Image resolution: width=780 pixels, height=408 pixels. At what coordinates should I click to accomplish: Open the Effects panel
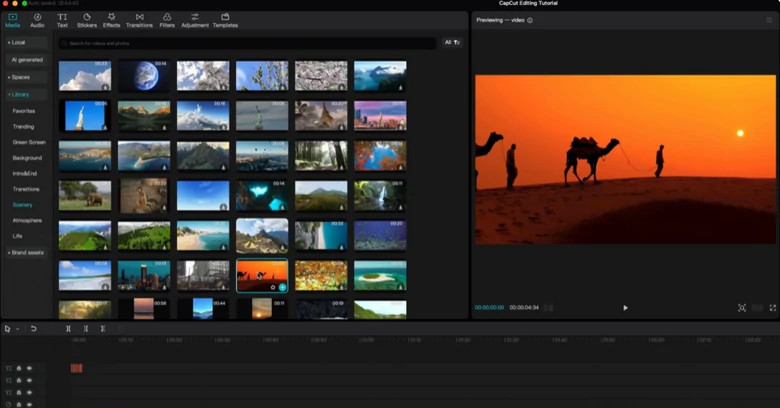point(111,19)
